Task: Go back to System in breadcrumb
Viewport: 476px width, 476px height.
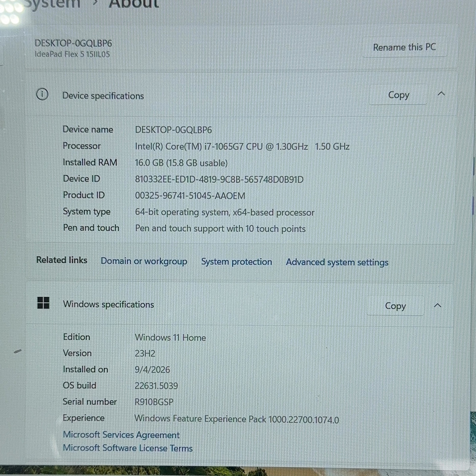Action: [x=52, y=4]
